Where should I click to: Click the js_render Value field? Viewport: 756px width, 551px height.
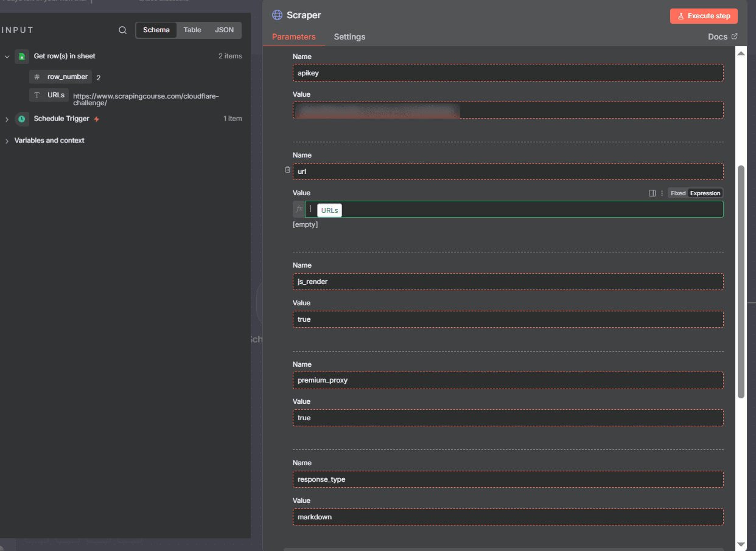pos(508,319)
